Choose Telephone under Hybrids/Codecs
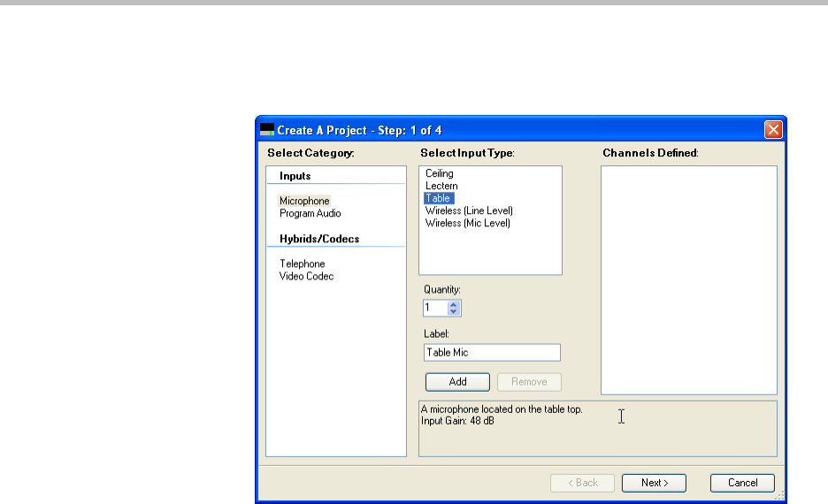 click(x=302, y=263)
